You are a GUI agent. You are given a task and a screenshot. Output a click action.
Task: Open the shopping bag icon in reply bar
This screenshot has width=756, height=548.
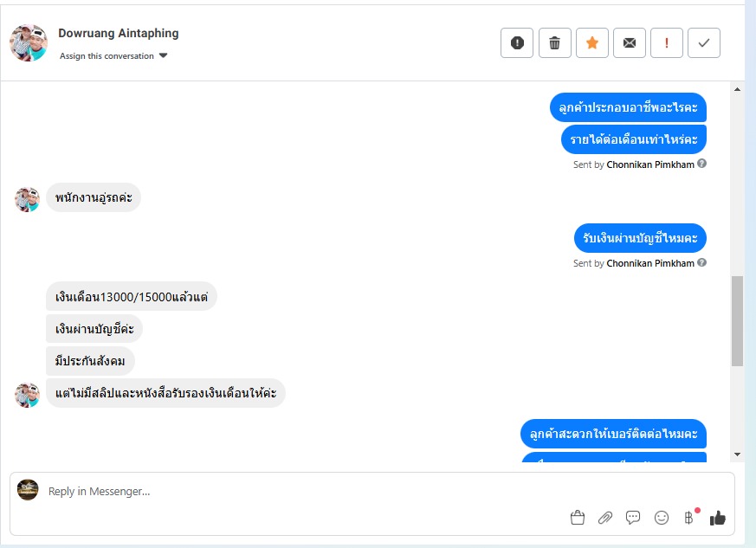578,518
